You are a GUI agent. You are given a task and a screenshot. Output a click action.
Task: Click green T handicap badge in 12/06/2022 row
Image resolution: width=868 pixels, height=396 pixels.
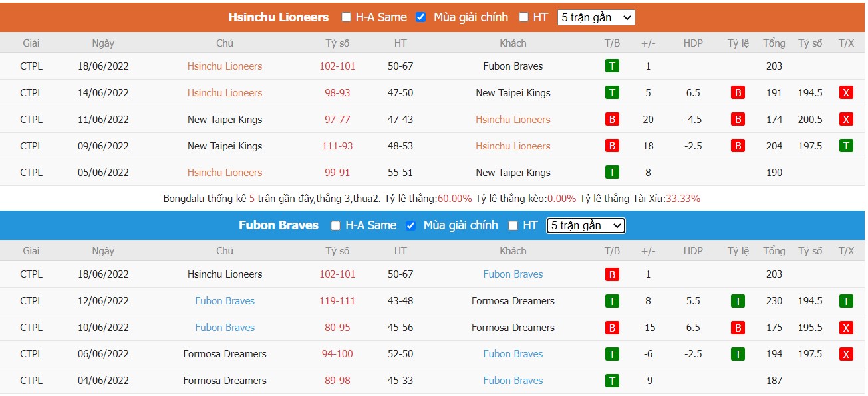(737, 301)
